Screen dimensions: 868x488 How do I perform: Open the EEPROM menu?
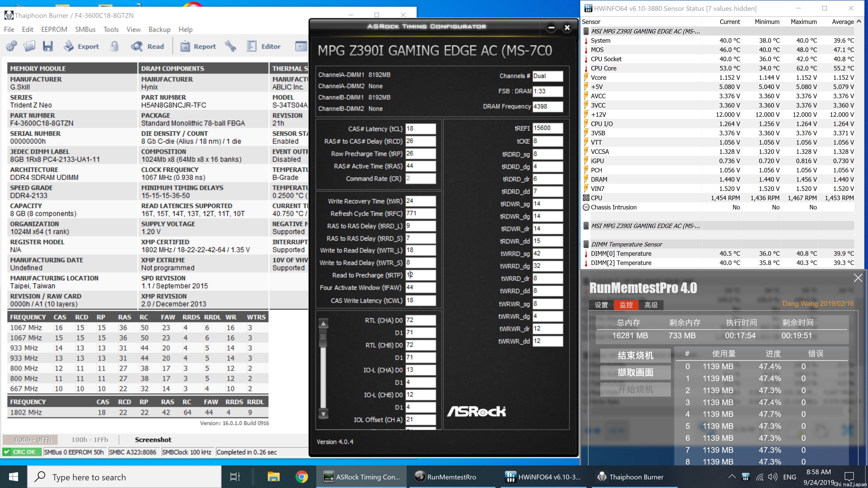click(x=54, y=29)
